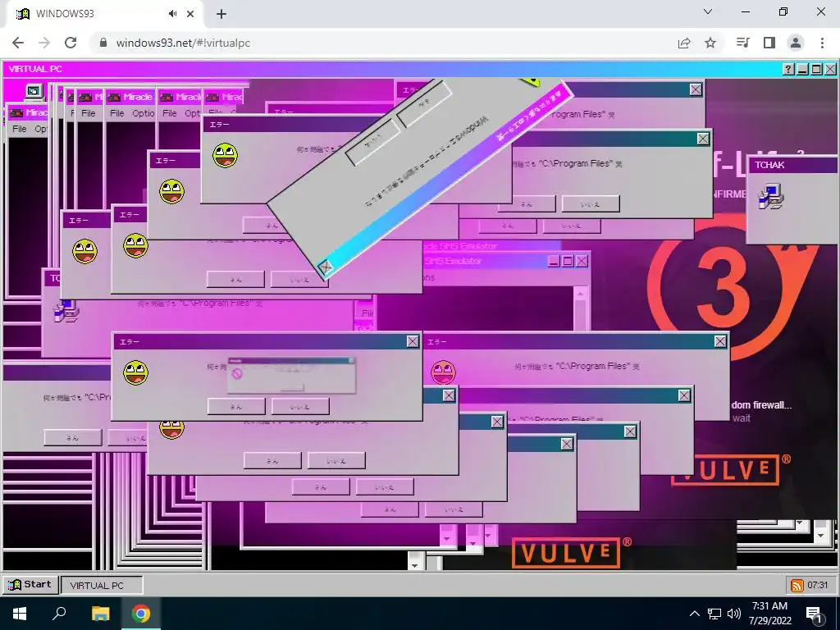This screenshot has height=630, width=840.
Task: View site info via the lock icon
Action: (103, 43)
